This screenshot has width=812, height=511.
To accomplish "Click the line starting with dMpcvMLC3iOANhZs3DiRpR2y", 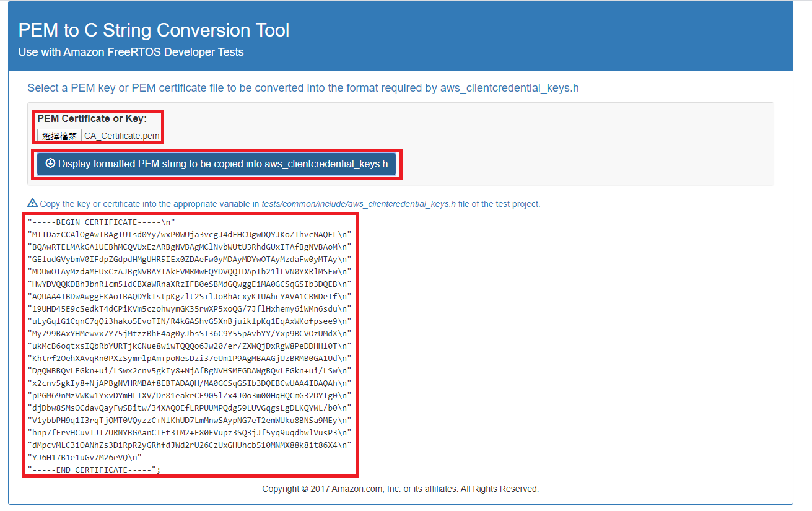I will 190,445.
